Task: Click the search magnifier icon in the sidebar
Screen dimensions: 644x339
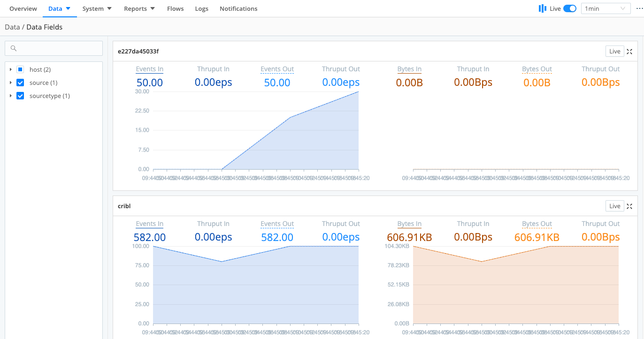Action: tap(13, 48)
